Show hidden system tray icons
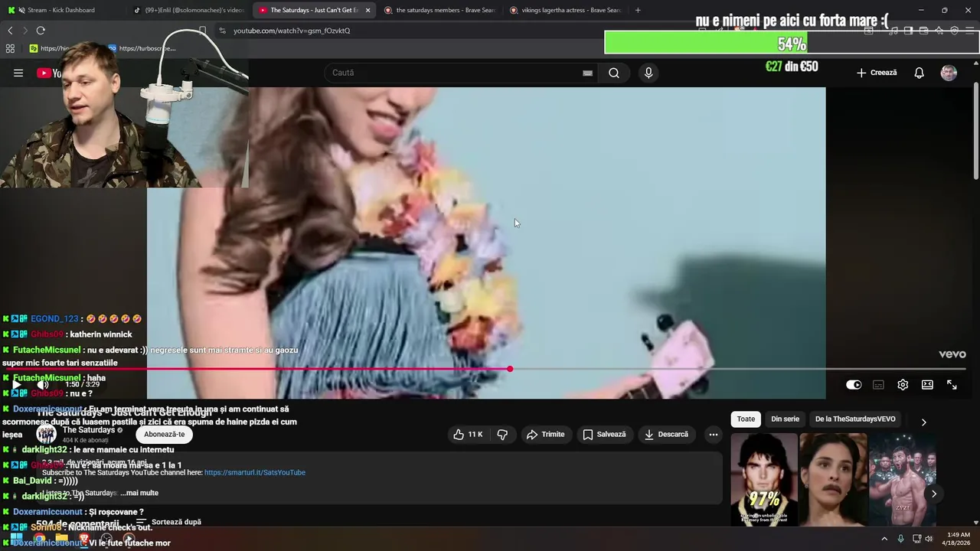The width and height of the screenshot is (980, 551). click(884, 539)
